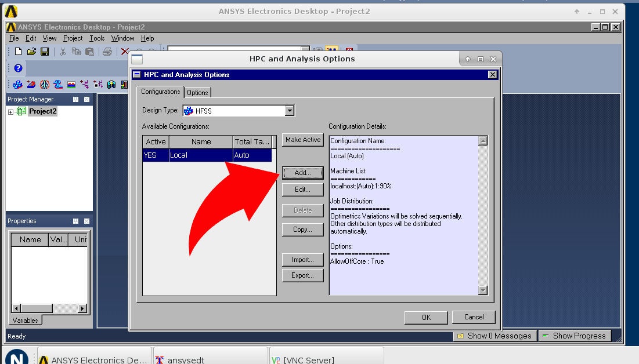639x364 pixels.
Task: Click the rocket-shaped insert design icon
Action: pyautogui.click(x=45, y=84)
